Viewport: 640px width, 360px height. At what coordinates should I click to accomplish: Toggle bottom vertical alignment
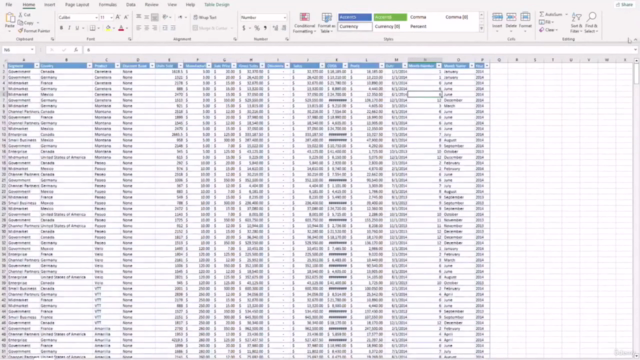(x=155, y=17)
